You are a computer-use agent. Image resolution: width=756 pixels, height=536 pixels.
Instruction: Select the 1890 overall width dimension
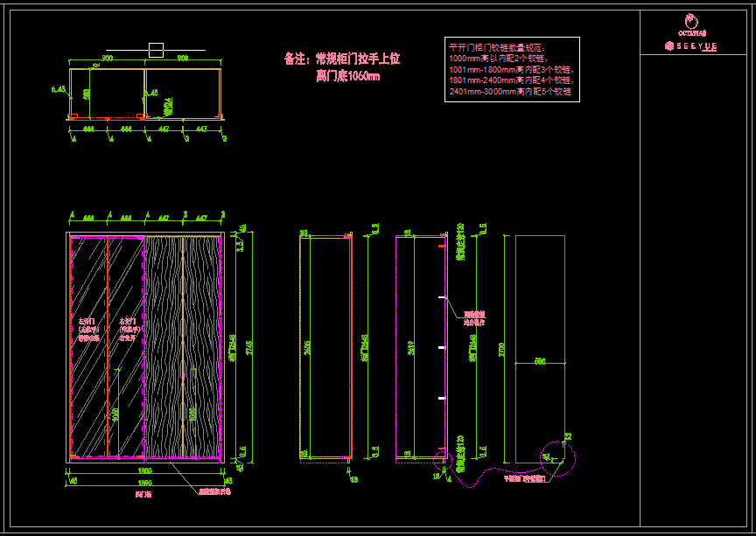(145, 483)
